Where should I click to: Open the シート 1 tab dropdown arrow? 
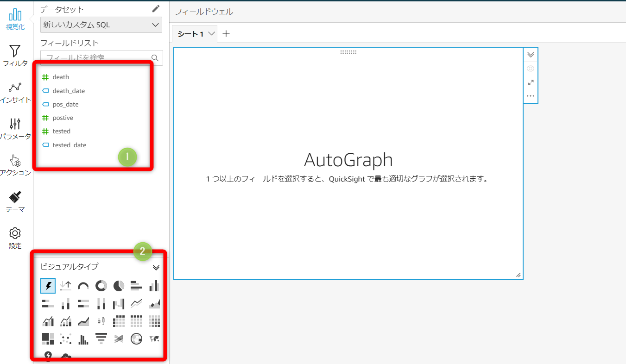tap(211, 34)
